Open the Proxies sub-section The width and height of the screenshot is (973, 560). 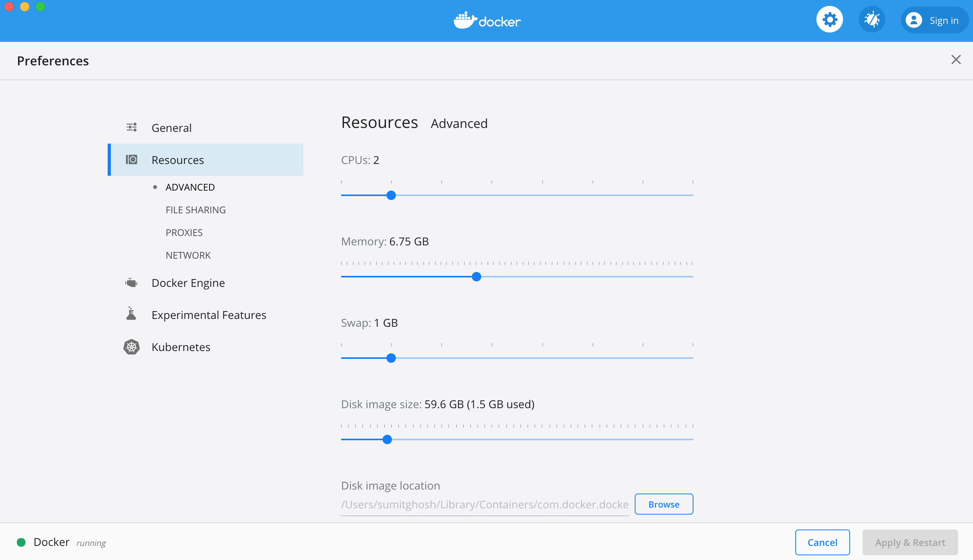tap(184, 233)
